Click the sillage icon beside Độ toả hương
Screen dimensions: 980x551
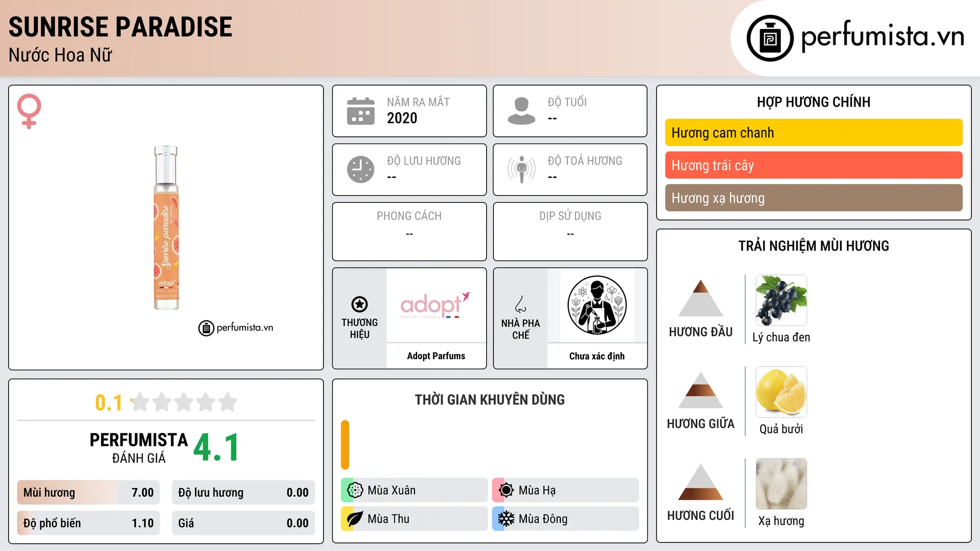522,169
